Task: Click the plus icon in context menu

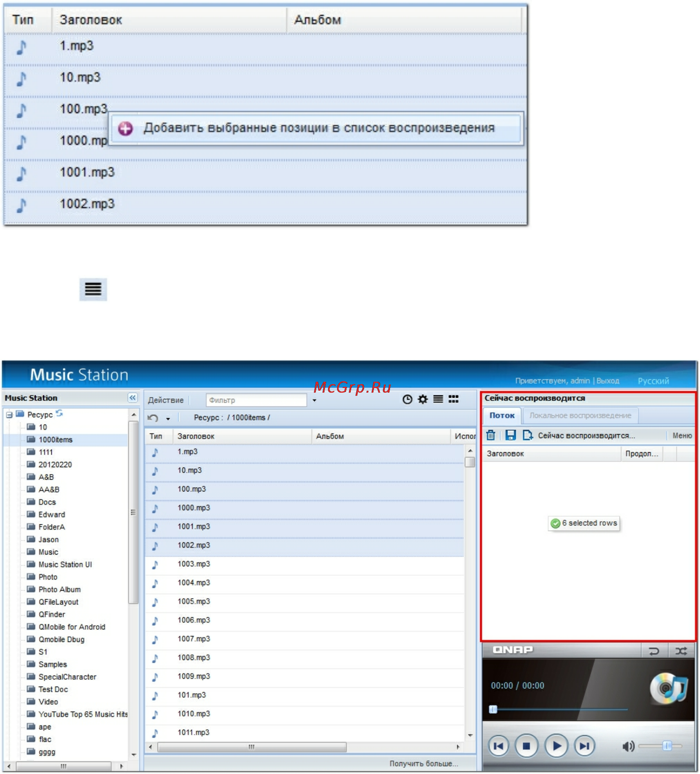Action: 125,129
